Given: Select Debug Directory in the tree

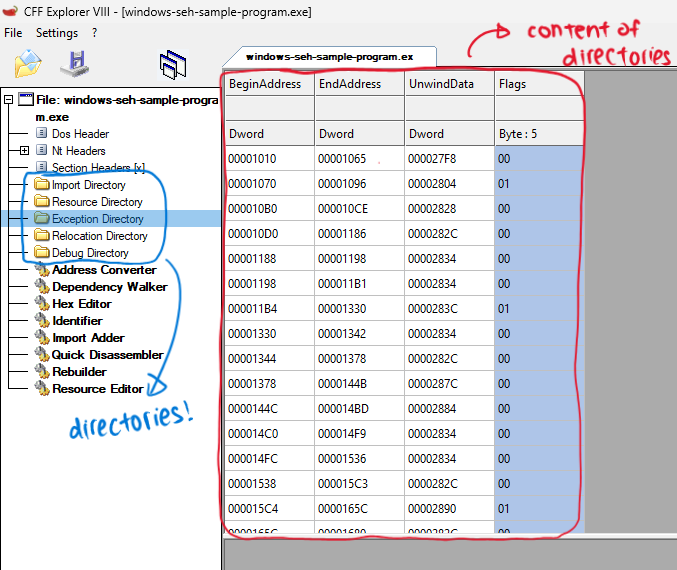Looking at the screenshot, I should click(x=90, y=253).
